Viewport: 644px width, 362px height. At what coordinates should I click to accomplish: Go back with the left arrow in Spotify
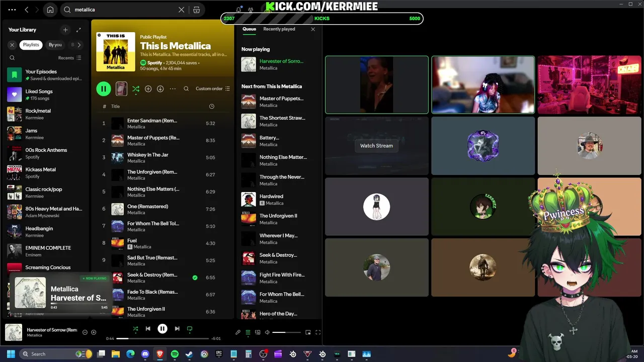coord(27,10)
